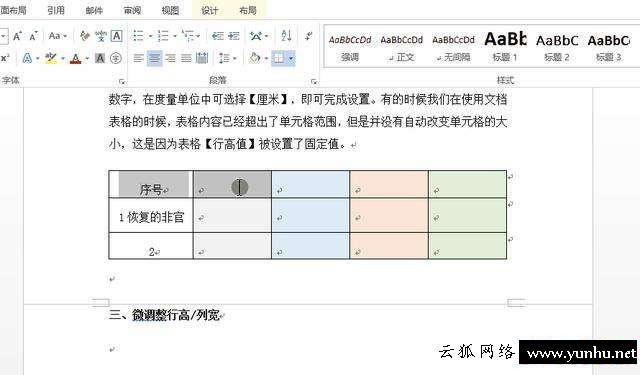Toggle character shading (gray A) icon
Viewport: 640px width, 375px height.
100,58
